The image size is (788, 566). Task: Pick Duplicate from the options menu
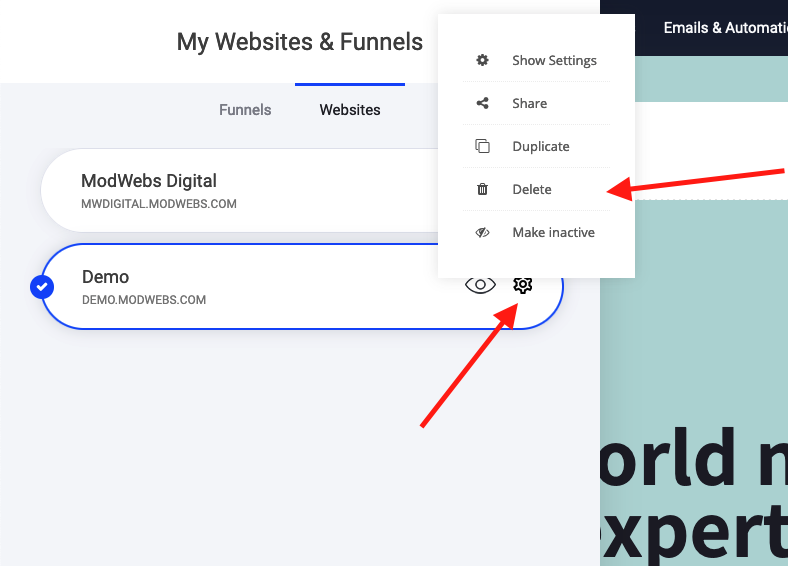[x=540, y=146]
